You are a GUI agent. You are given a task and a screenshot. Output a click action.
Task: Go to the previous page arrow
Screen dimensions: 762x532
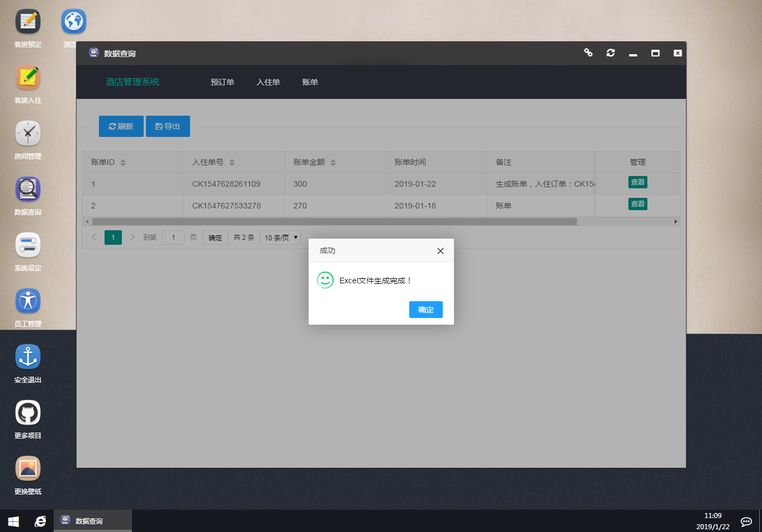[x=94, y=237]
